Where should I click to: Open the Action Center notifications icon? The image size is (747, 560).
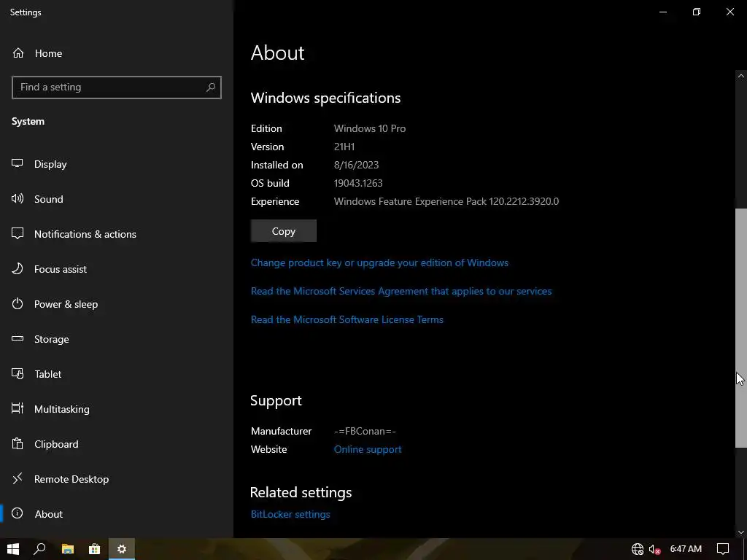(723, 549)
